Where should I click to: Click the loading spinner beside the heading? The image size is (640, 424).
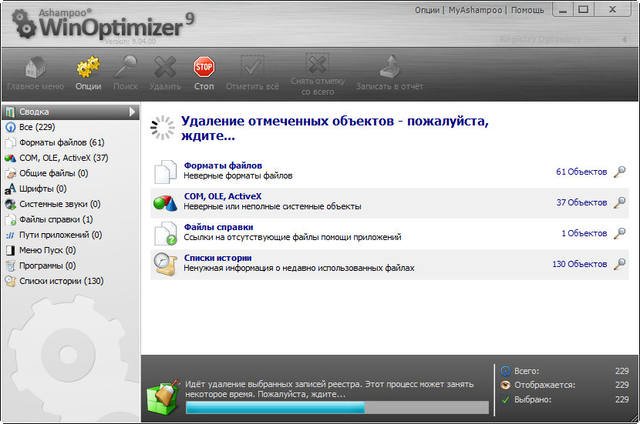[x=163, y=128]
